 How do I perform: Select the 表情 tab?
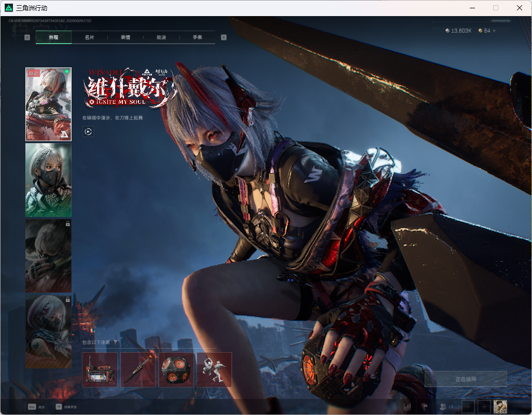click(125, 37)
